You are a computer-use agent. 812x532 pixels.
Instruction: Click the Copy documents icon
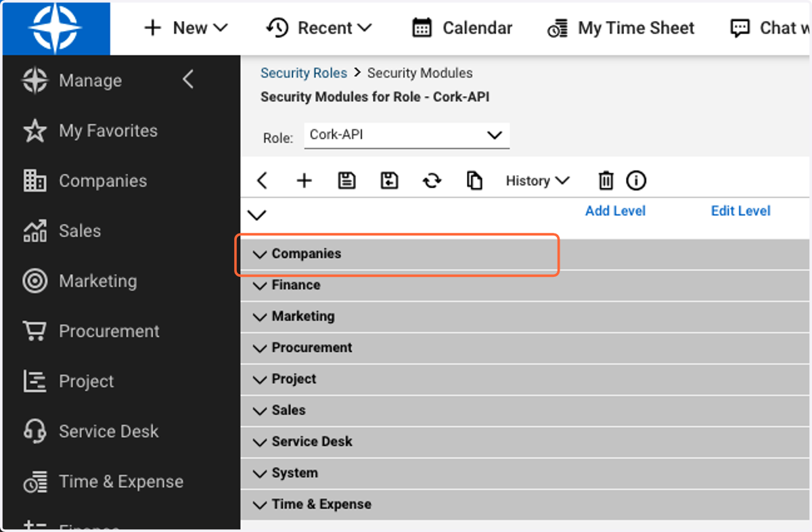(x=474, y=181)
